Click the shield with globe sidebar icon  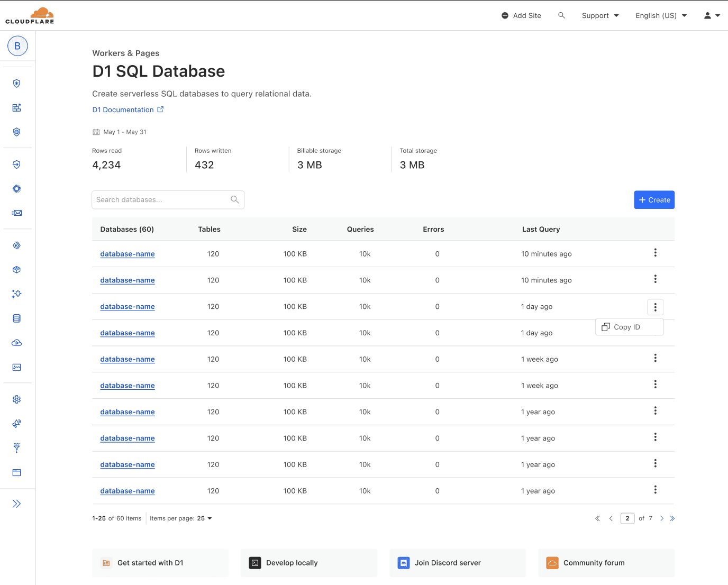tap(17, 132)
